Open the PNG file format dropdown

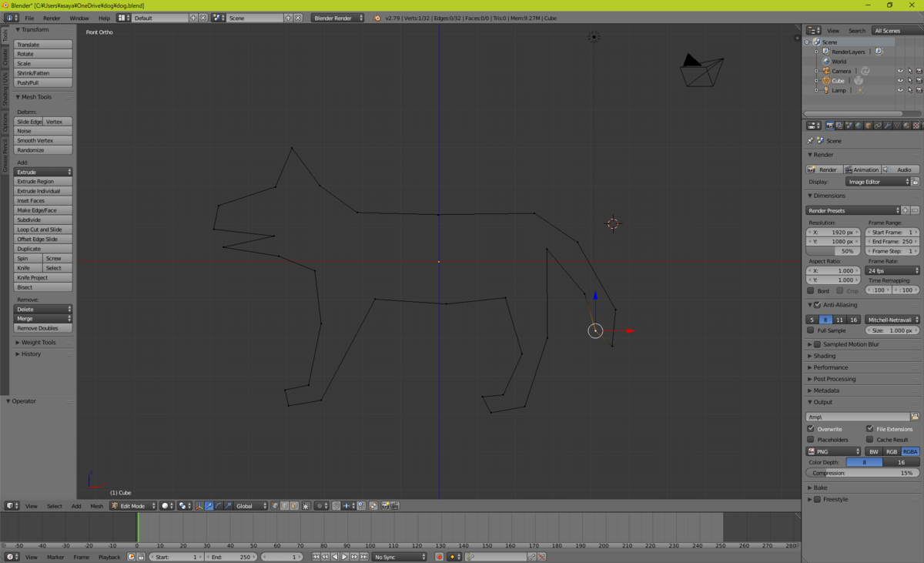[x=834, y=452]
